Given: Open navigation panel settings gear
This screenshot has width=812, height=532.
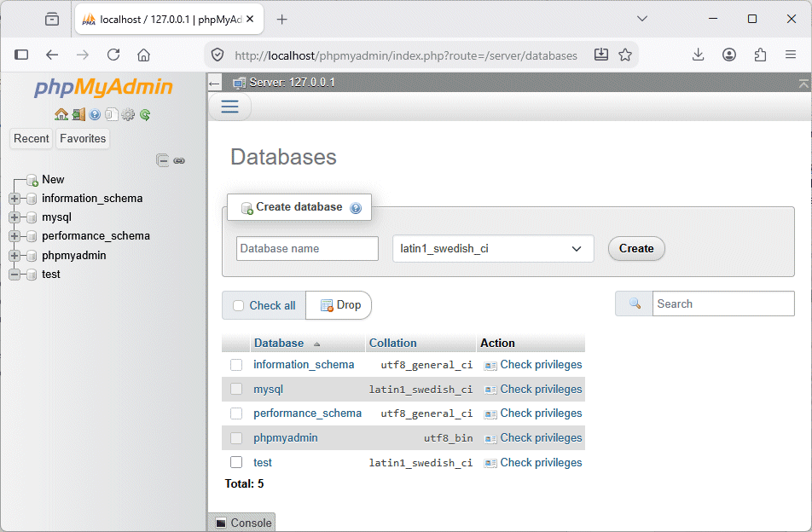Looking at the screenshot, I should (x=128, y=114).
